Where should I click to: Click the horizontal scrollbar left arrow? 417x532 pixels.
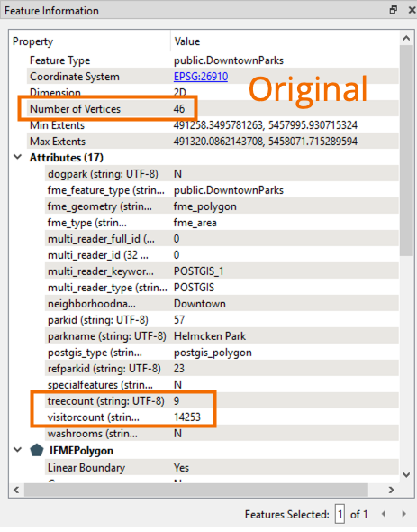(x=16, y=490)
